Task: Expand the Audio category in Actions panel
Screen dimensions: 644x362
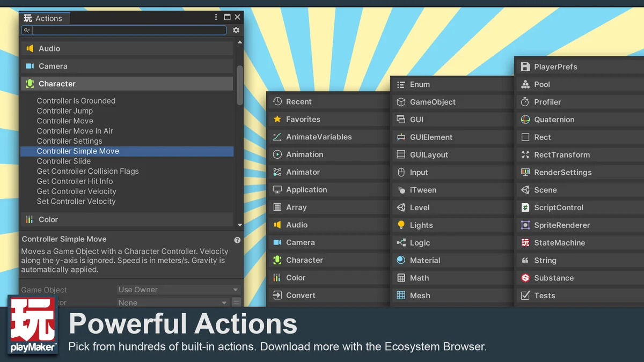Action: click(x=127, y=48)
